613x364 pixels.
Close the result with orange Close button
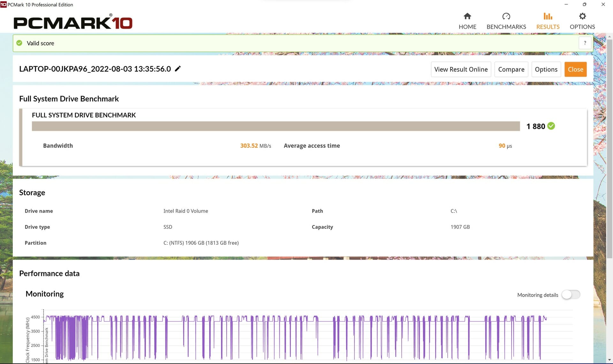[x=575, y=69]
